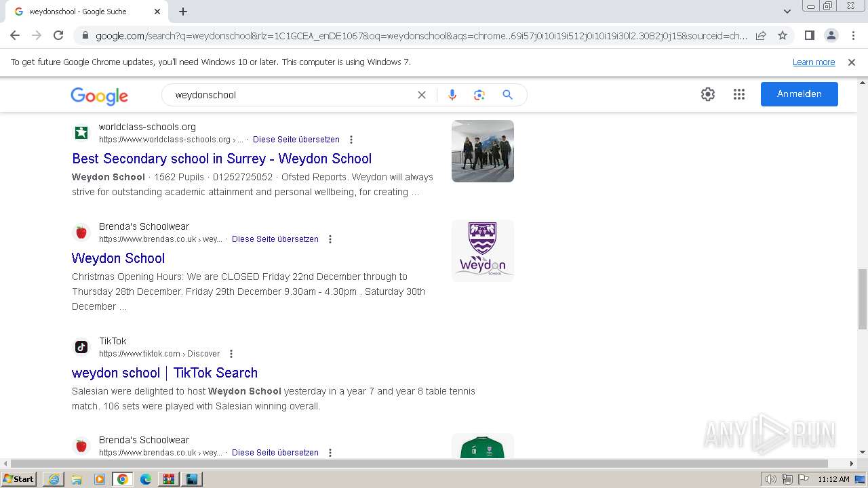Dismiss the Chrome update notification bar

pyautogui.click(x=852, y=62)
